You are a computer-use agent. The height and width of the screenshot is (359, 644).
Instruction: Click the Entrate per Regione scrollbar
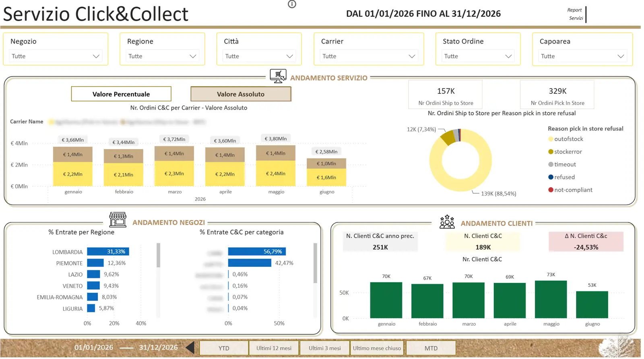click(x=158, y=255)
